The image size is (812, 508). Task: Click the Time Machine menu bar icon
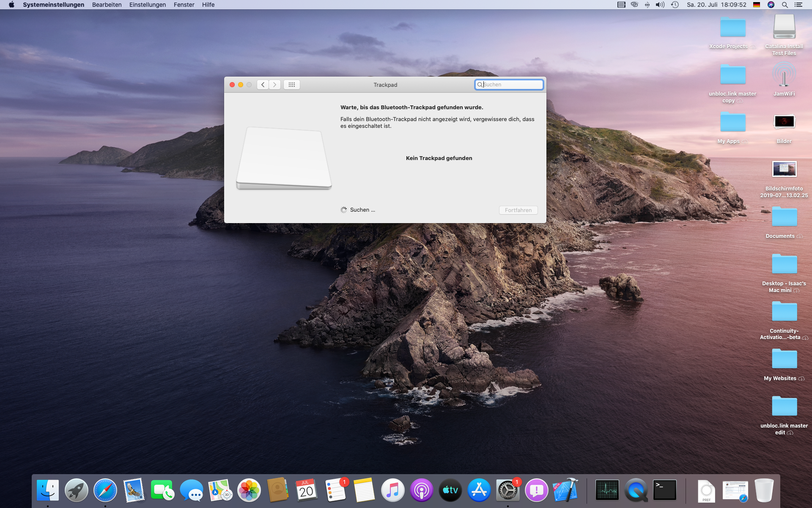(x=675, y=5)
